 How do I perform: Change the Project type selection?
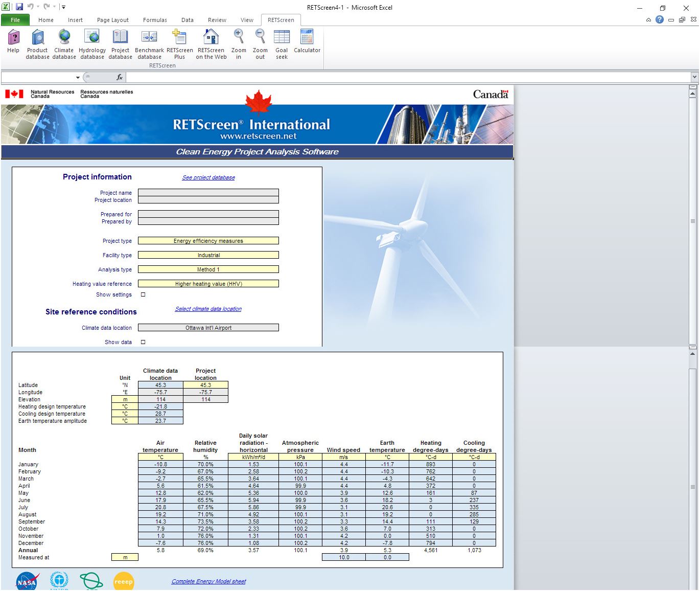tap(208, 240)
